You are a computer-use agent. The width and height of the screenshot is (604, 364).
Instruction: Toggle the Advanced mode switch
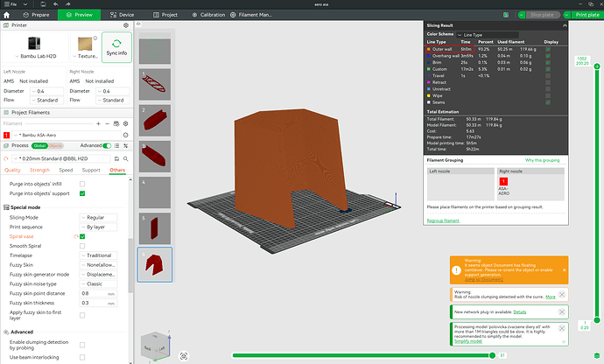click(x=107, y=145)
